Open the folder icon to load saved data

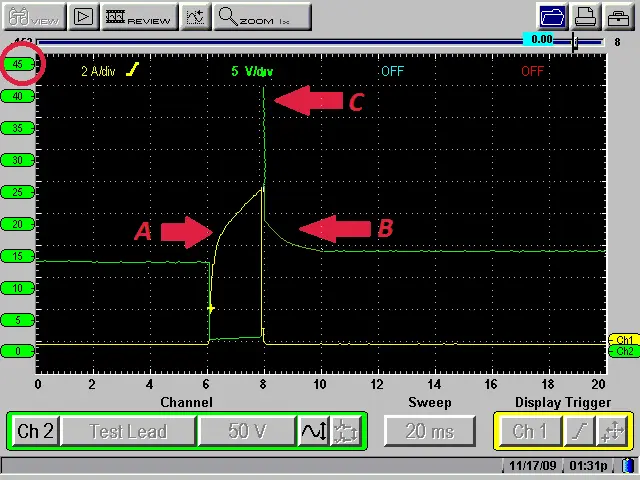click(552, 17)
